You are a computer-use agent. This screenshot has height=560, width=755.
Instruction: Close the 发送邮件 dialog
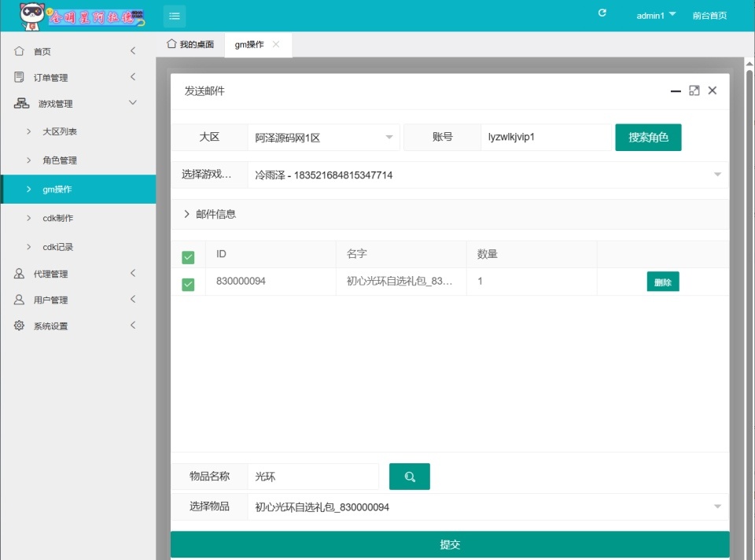point(713,90)
